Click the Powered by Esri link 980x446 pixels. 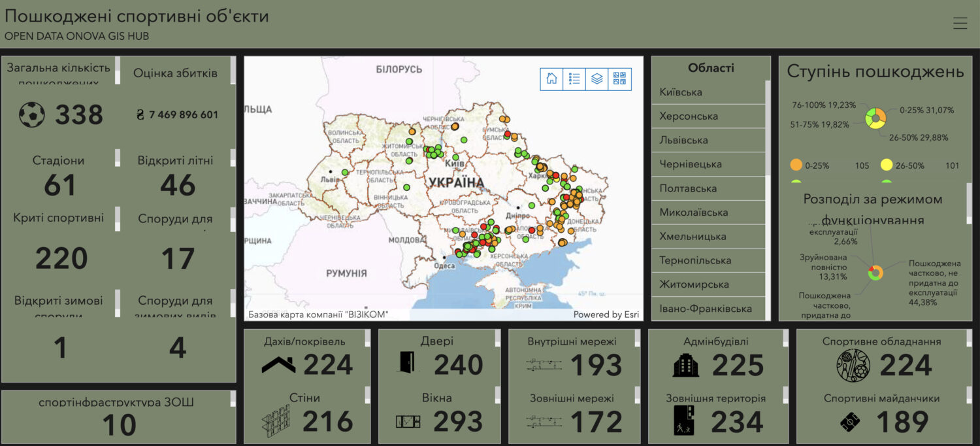click(606, 315)
